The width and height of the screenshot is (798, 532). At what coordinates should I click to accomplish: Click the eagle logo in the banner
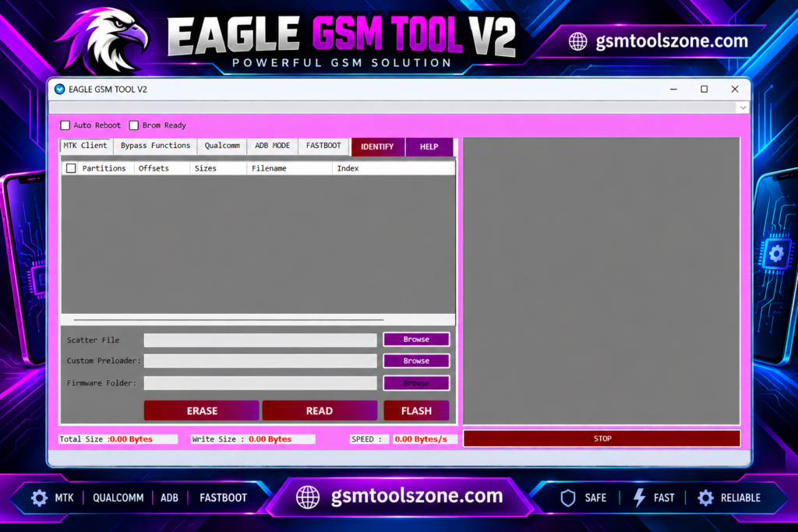104,41
